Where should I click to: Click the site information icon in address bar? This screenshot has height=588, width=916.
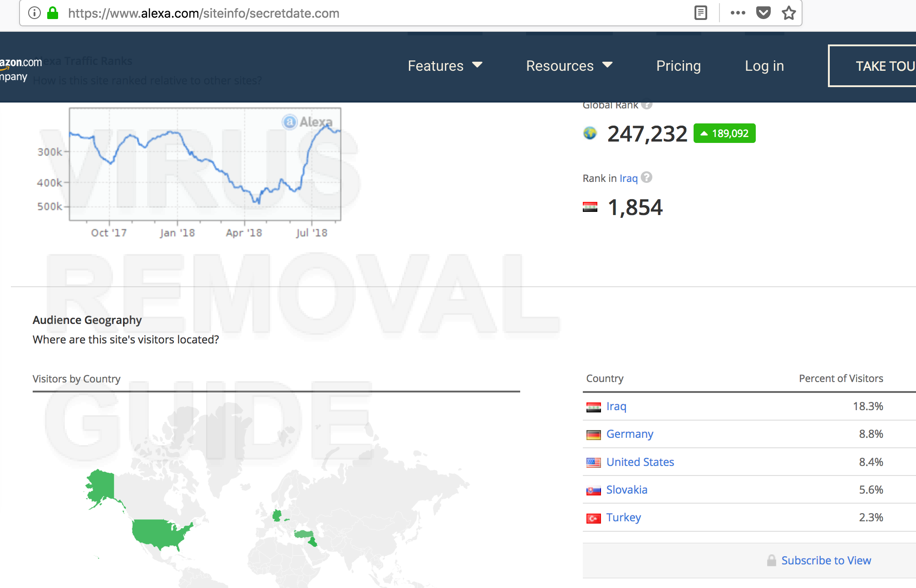click(34, 13)
